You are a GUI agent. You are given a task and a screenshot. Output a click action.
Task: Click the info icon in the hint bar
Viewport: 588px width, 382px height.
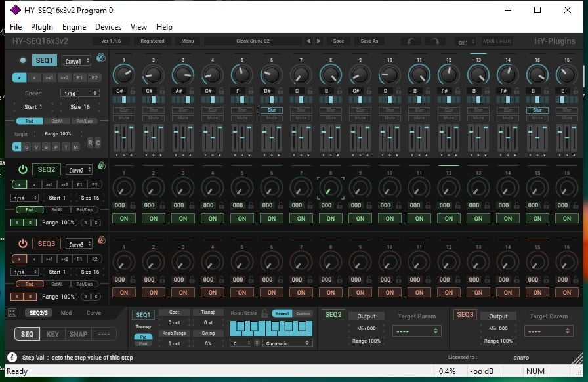(12, 358)
